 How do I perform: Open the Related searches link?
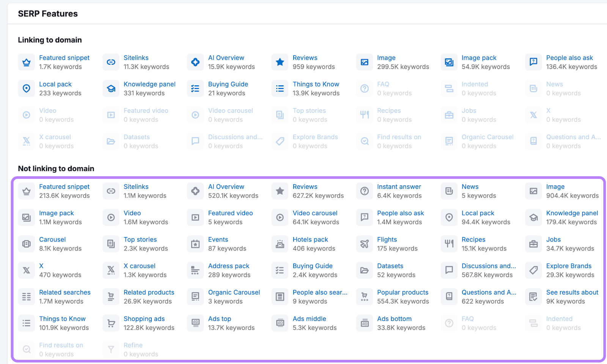(65, 292)
